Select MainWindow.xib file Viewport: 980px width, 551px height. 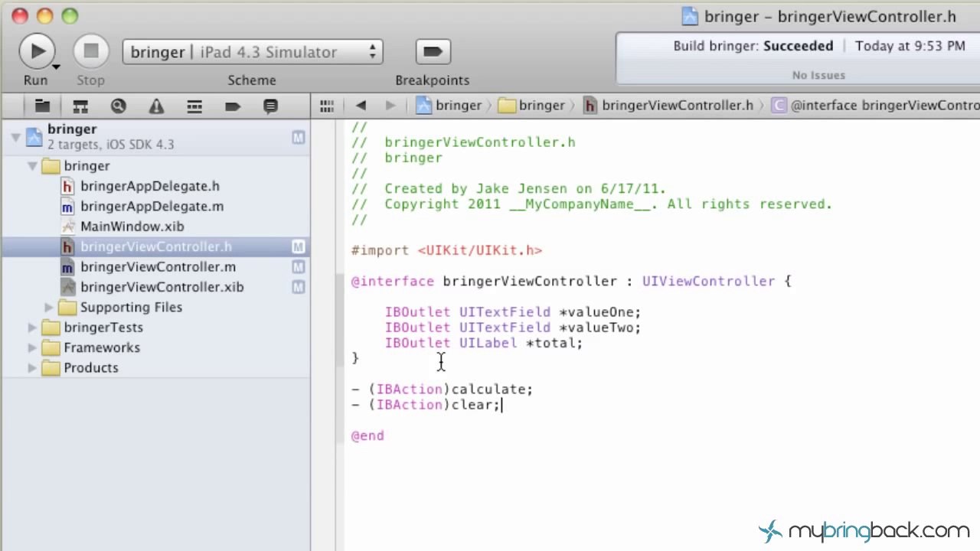click(x=132, y=227)
